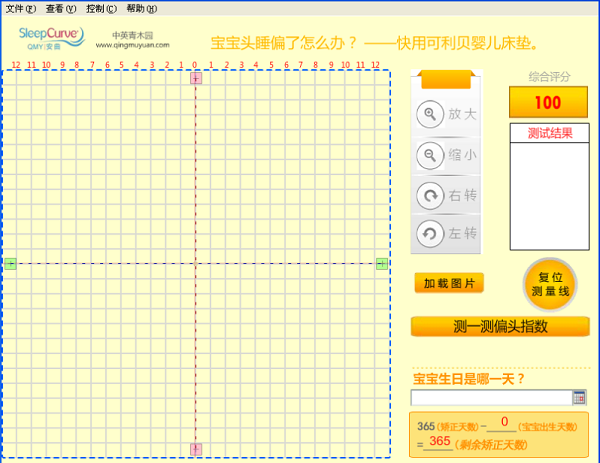The image size is (600, 463).
Task: Click the 复位测量线 reset button
Action: click(x=550, y=285)
